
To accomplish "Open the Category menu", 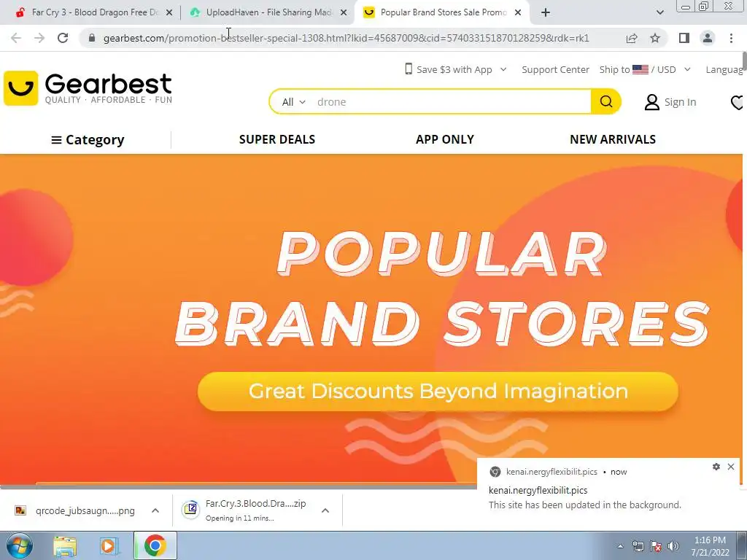I will 88,140.
